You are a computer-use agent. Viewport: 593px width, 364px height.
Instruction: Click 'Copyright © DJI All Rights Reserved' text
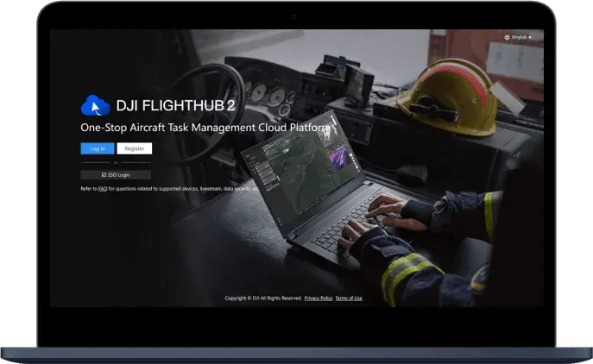pyautogui.click(x=263, y=298)
